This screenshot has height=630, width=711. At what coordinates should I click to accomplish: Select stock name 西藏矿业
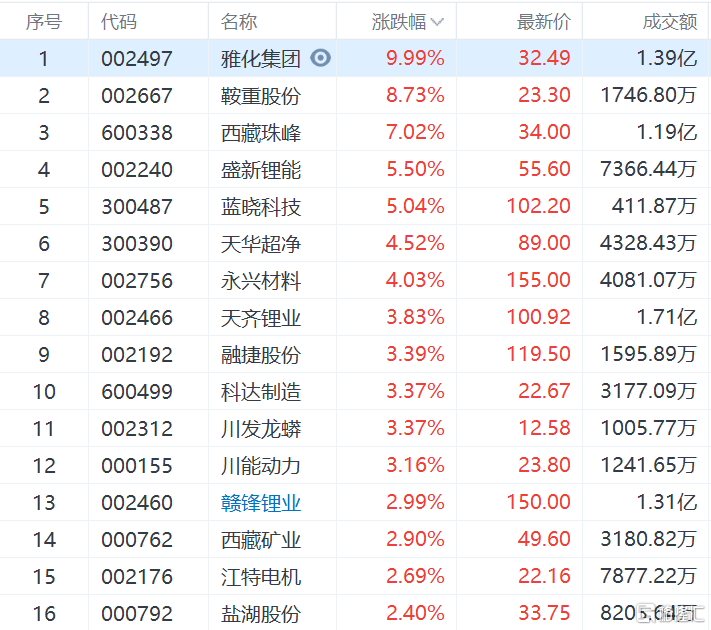(x=261, y=540)
